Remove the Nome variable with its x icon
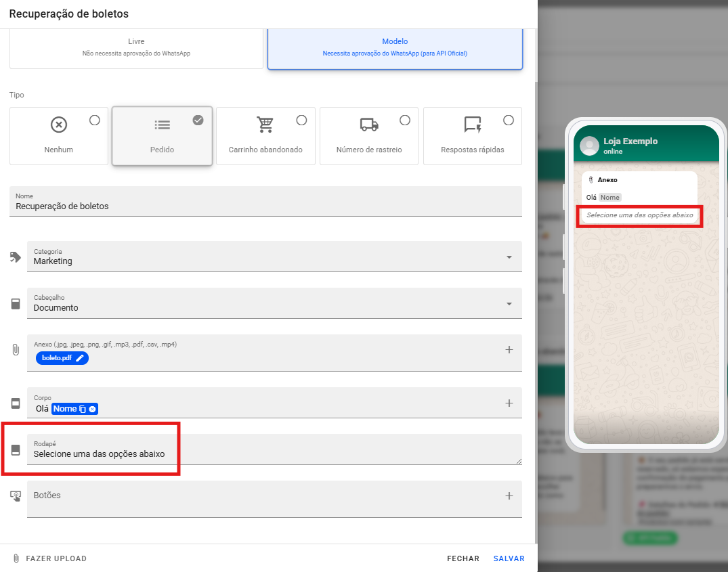This screenshot has height=572, width=728. tap(93, 409)
